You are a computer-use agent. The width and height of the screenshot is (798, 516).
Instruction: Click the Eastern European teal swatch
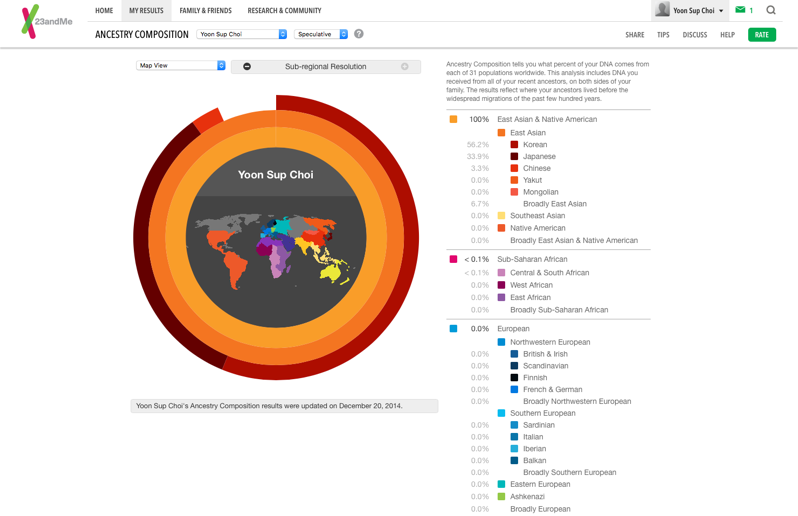coord(501,484)
